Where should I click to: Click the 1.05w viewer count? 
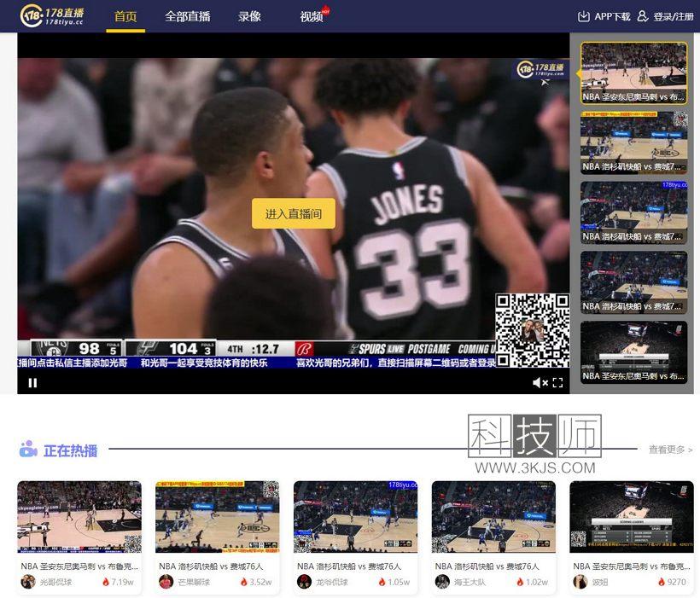point(399,582)
